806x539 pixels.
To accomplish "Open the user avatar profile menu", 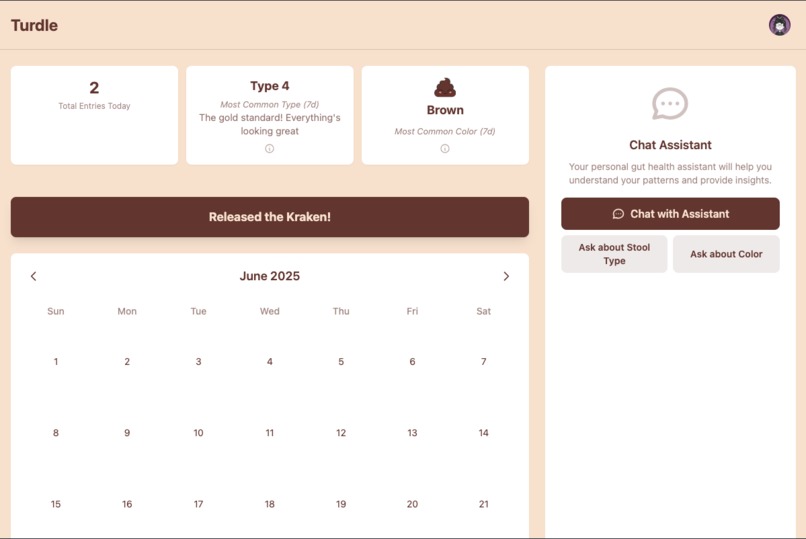I will tap(779, 25).
